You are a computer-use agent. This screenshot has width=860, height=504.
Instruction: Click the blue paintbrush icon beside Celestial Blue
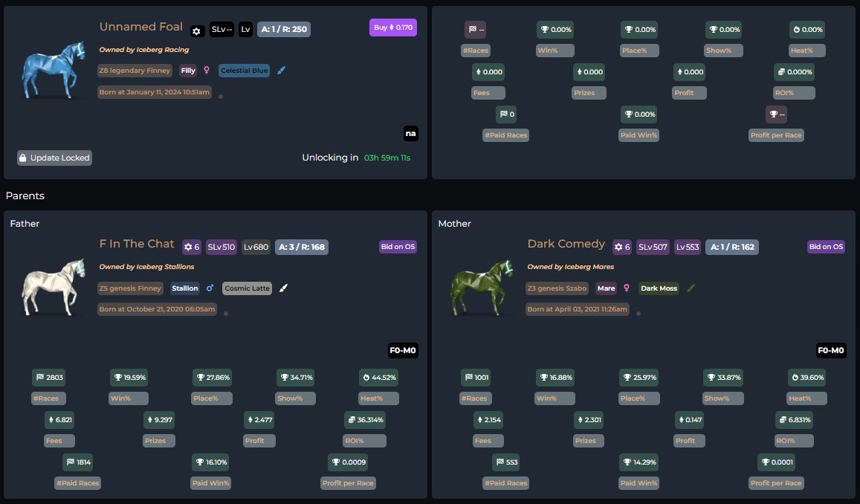[281, 70]
